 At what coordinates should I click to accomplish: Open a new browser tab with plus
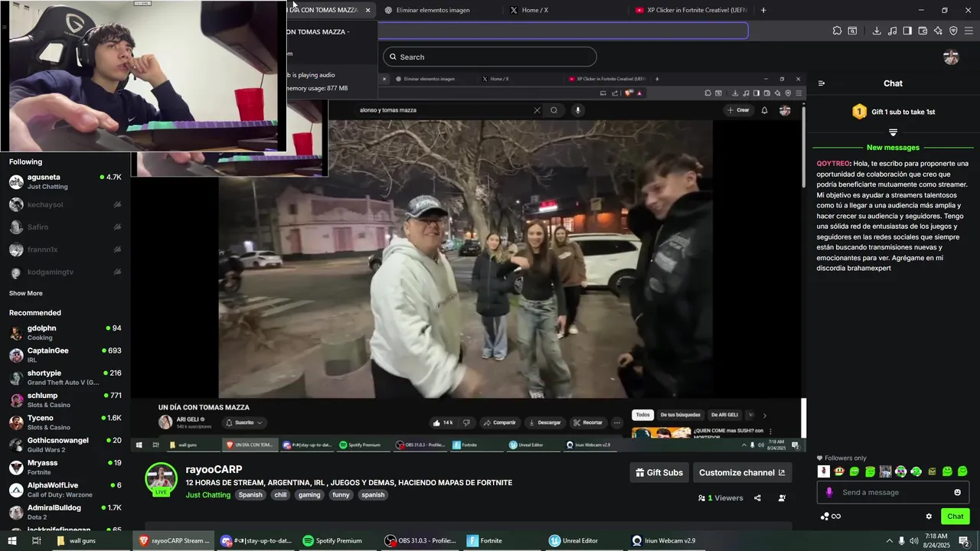coord(763,10)
